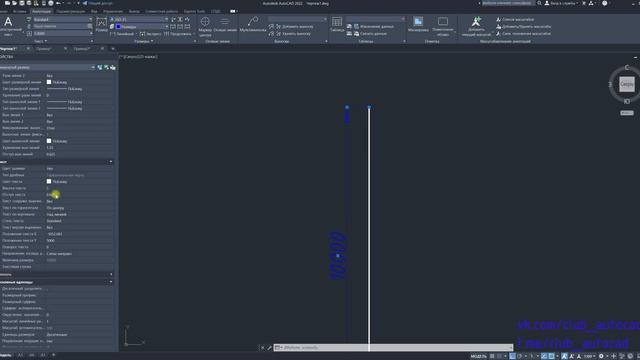Open the Express Tools ribbon tab
640x360 pixels.
pyautogui.click(x=194, y=11)
